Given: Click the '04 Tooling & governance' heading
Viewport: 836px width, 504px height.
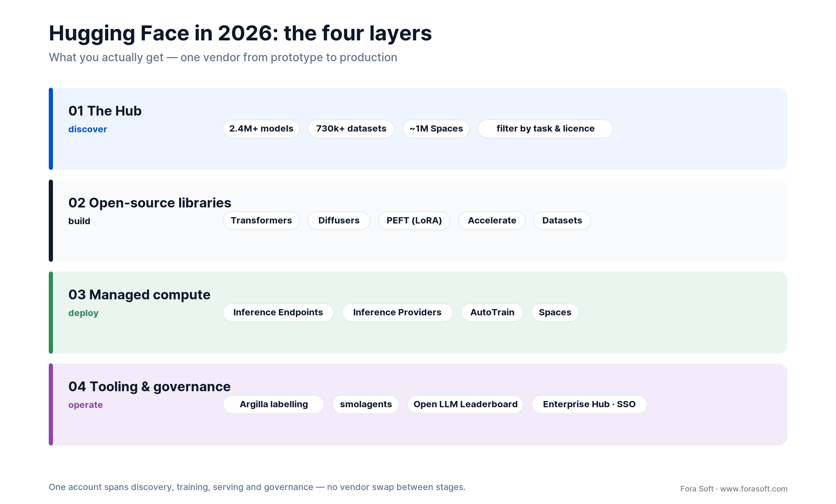Looking at the screenshot, I should tap(149, 387).
